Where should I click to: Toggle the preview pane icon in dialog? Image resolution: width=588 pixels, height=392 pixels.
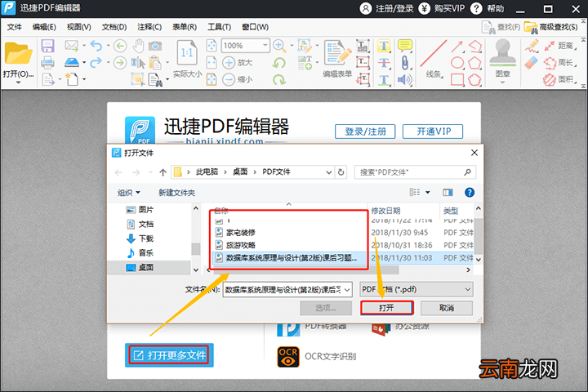(448, 193)
